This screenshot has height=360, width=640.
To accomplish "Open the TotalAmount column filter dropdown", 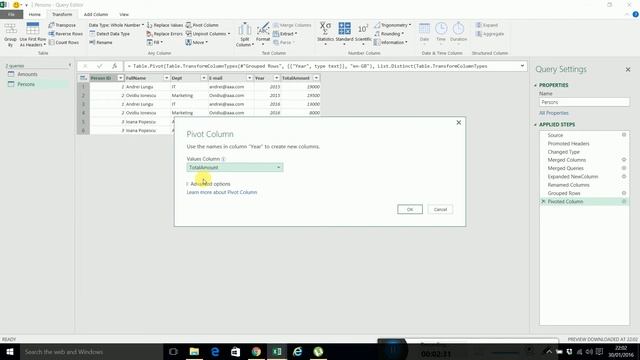I will [316, 78].
